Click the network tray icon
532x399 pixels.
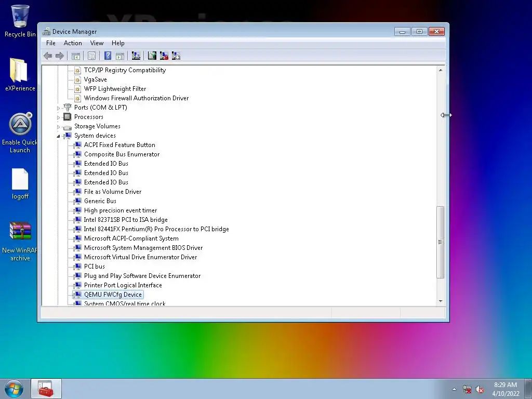pos(467,389)
